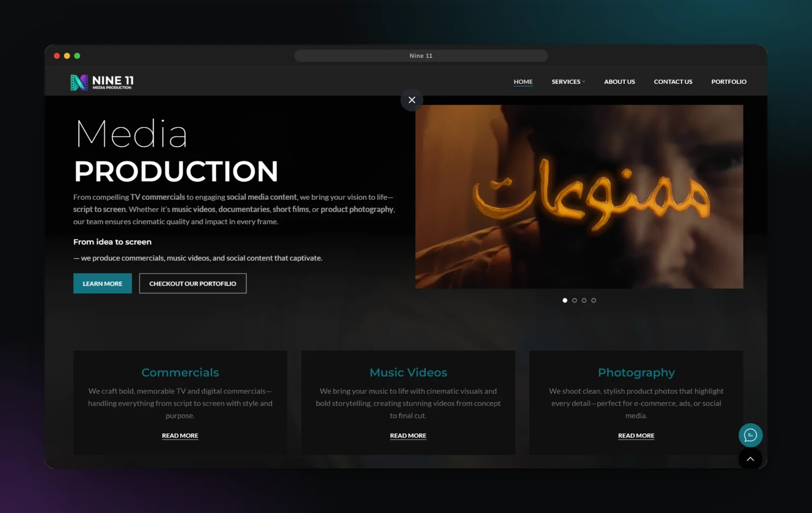Select the second carousel dot

point(574,300)
